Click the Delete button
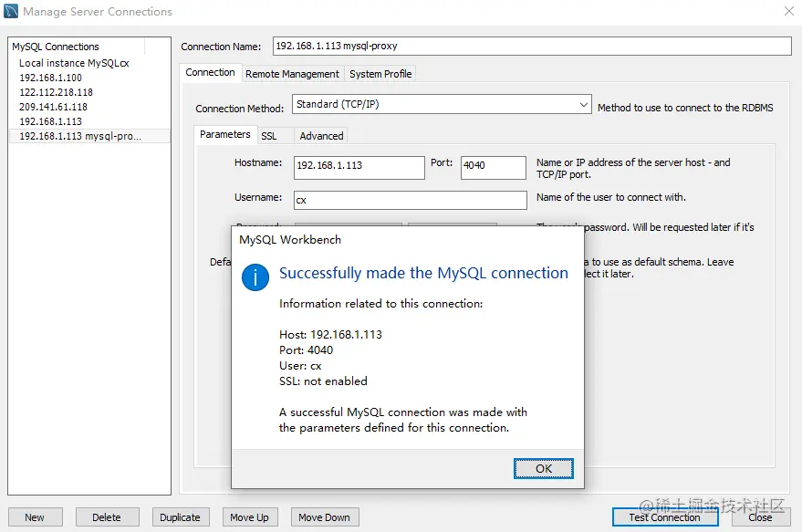This screenshot has height=532, width=802. [x=107, y=517]
